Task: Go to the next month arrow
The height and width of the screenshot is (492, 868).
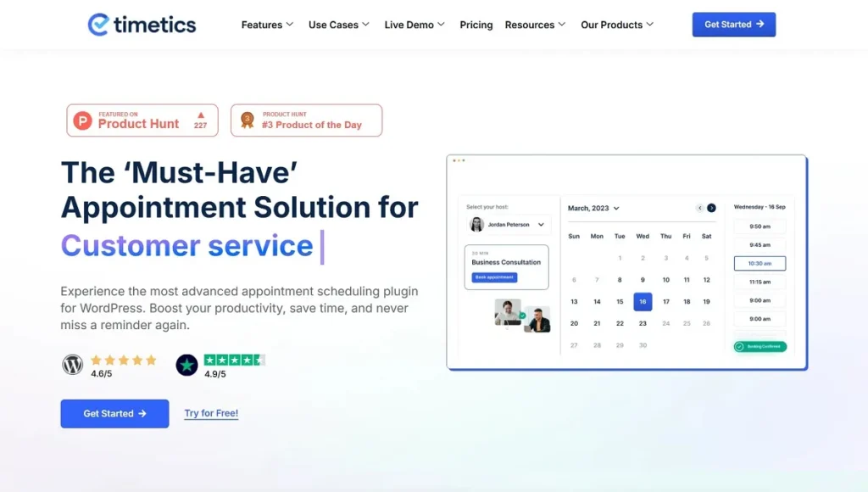Action: click(711, 208)
